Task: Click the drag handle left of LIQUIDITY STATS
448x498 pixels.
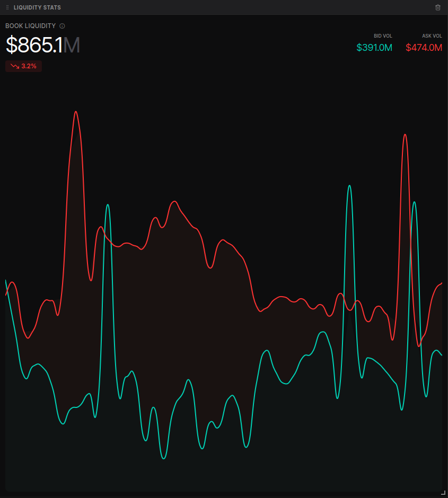Action: pos(7,7)
